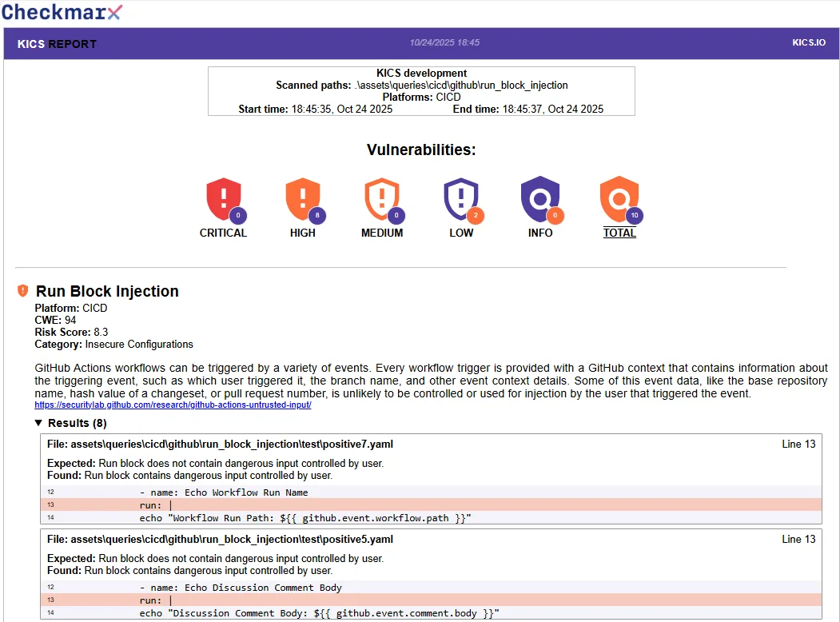Screen dimensions: 840x622
Task: Select the LOW severity shield icon
Action: 461,197
